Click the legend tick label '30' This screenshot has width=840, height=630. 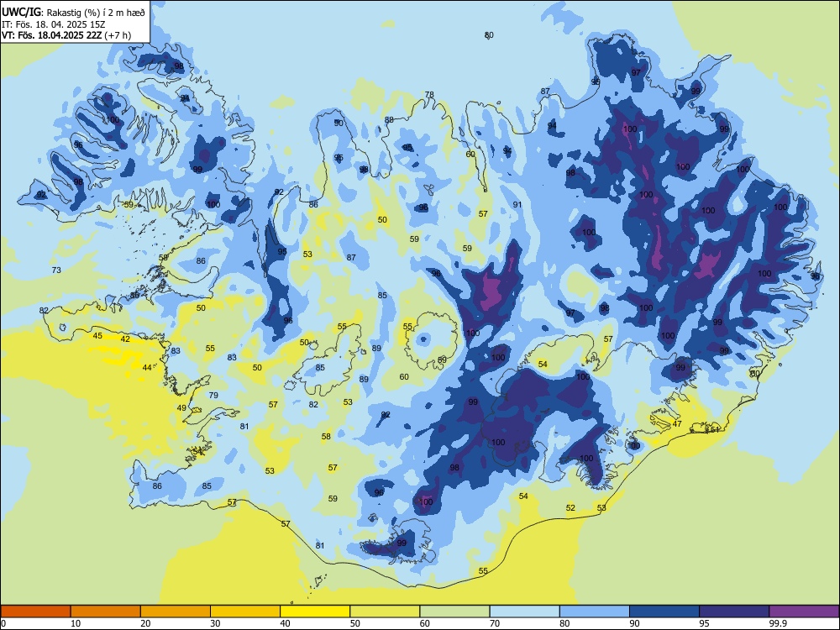[215, 623]
